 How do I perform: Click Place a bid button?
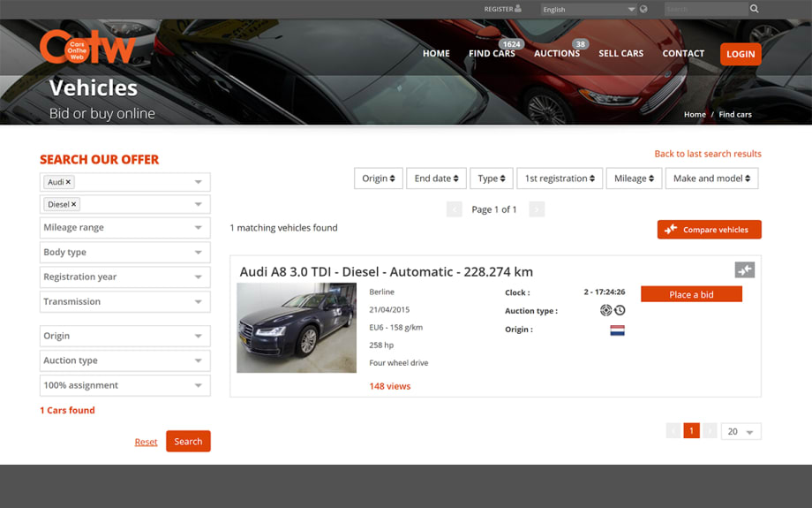click(691, 294)
